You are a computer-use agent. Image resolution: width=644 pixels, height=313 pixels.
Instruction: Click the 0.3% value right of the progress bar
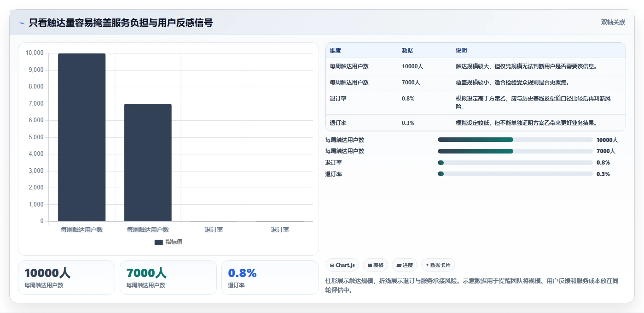pos(603,174)
